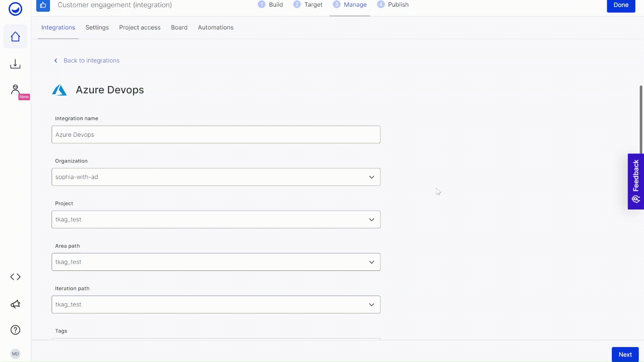Open the megaphone announcements icon

[15, 304]
